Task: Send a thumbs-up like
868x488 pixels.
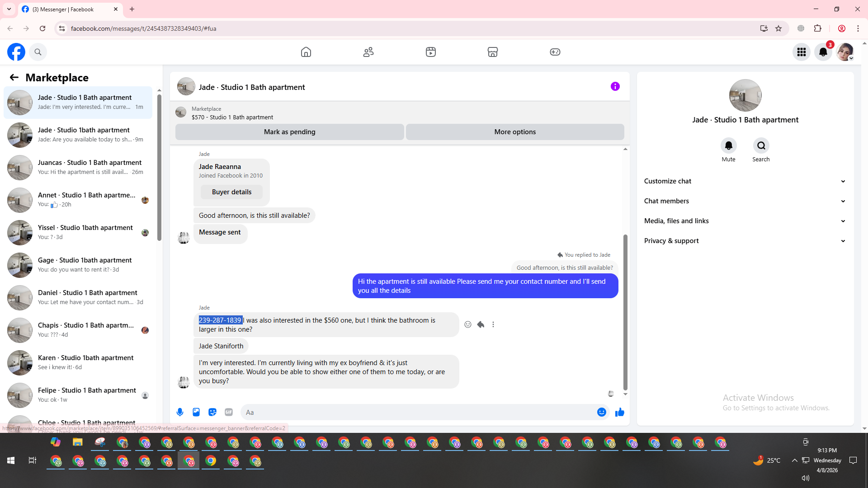Action: click(x=619, y=412)
